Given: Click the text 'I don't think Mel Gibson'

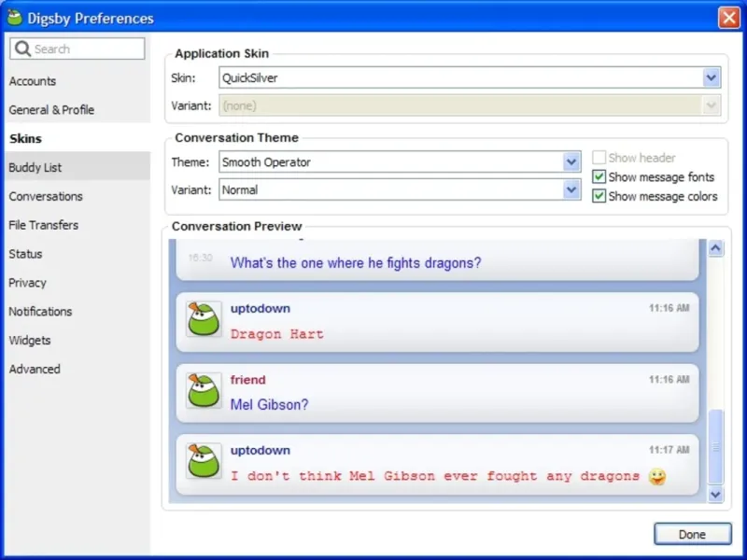Looking at the screenshot, I should pos(332,476).
